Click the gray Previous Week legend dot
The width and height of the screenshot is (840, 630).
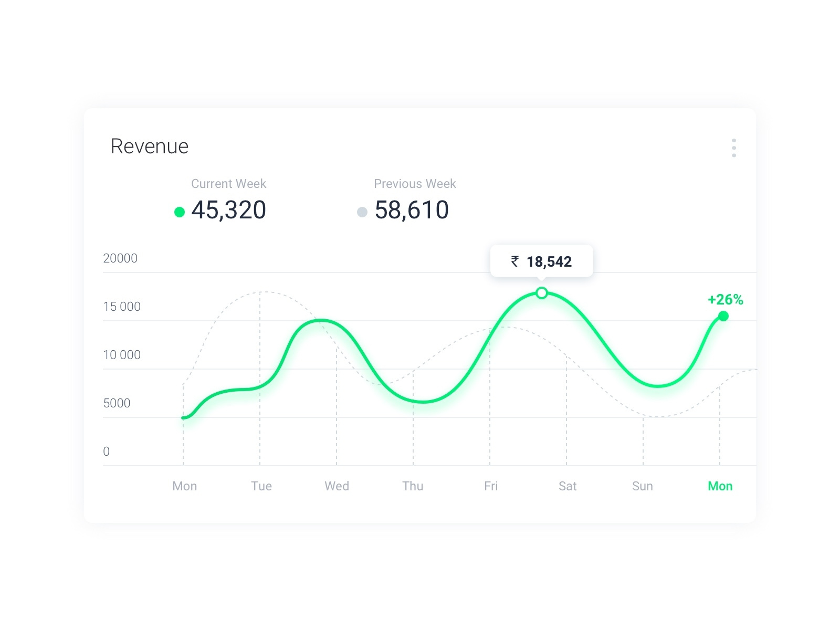tap(362, 211)
